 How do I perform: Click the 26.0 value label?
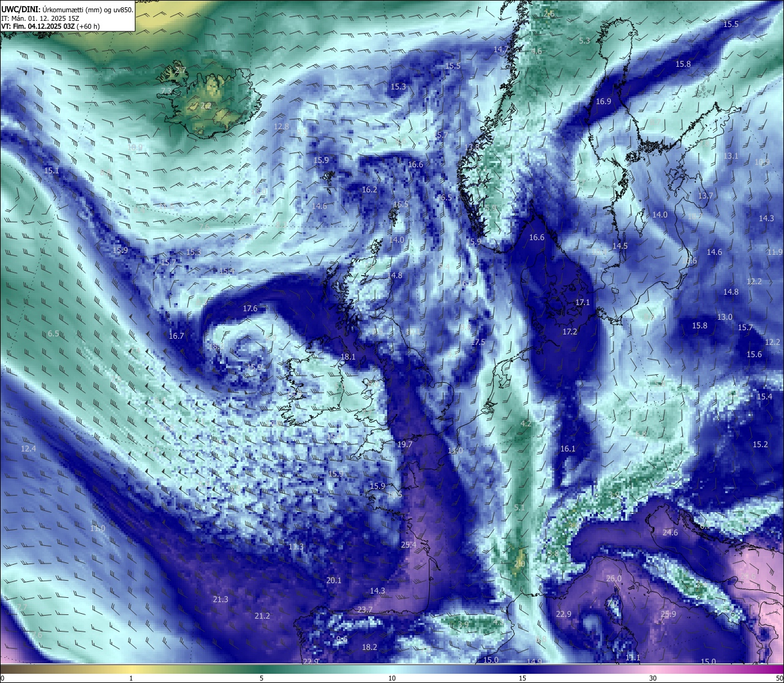coord(614,578)
